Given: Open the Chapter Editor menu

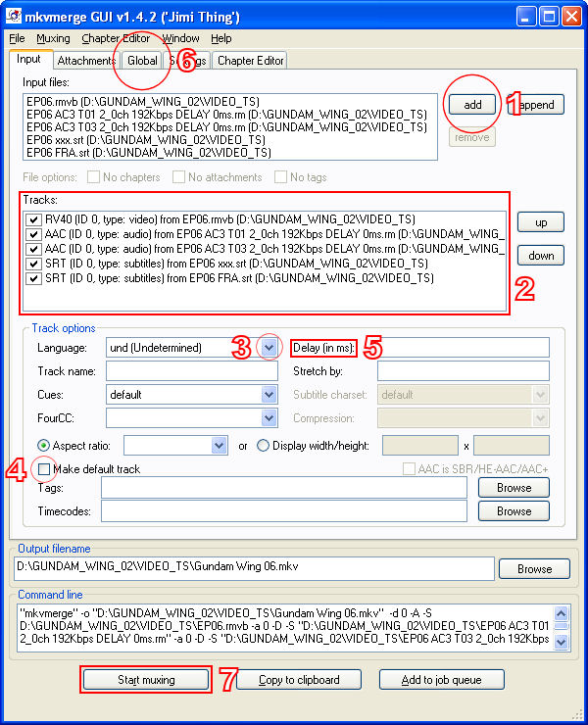Looking at the screenshot, I should pos(116,38).
